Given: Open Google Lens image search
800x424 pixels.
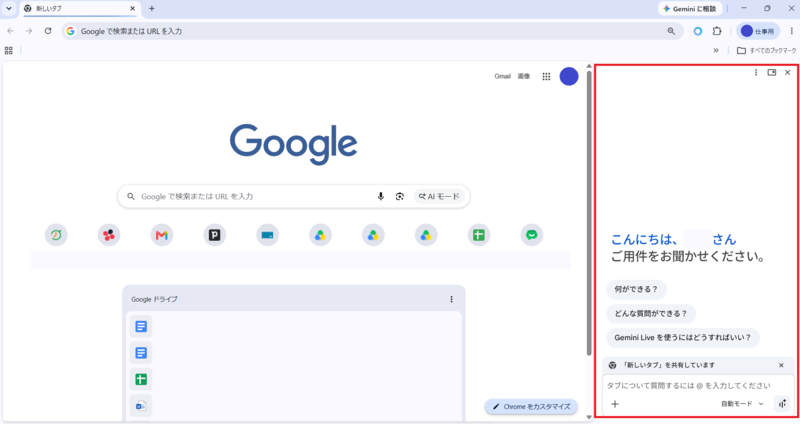Looking at the screenshot, I should [x=399, y=196].
